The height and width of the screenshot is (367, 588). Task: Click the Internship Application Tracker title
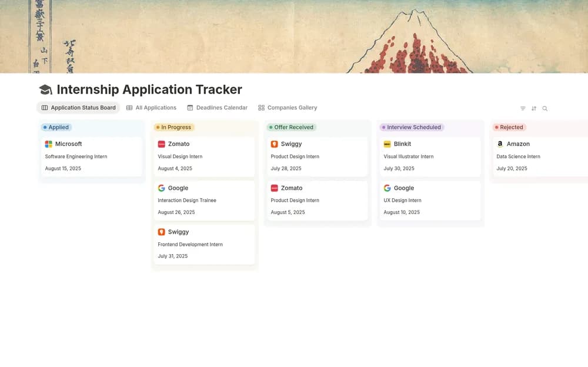point(149,89)
